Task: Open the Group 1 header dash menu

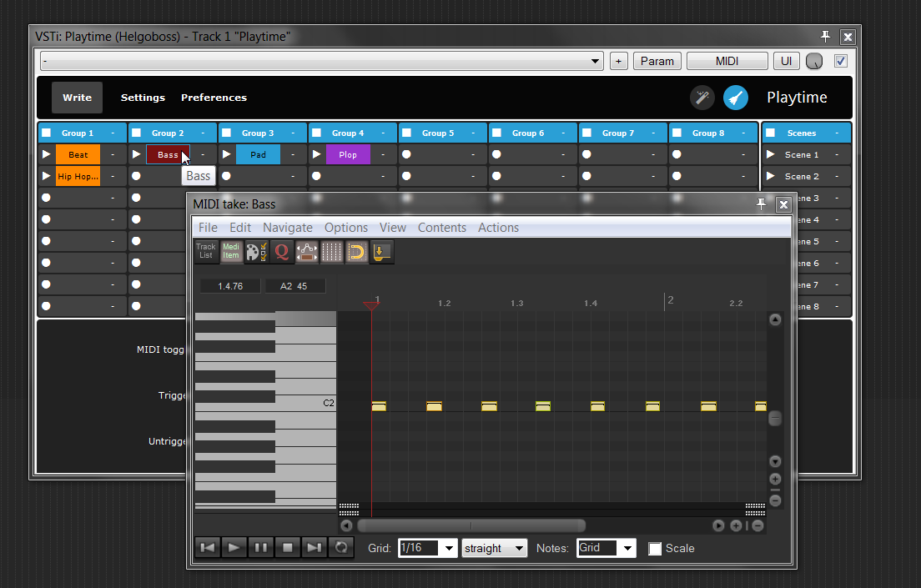Action: pos(113,133)
